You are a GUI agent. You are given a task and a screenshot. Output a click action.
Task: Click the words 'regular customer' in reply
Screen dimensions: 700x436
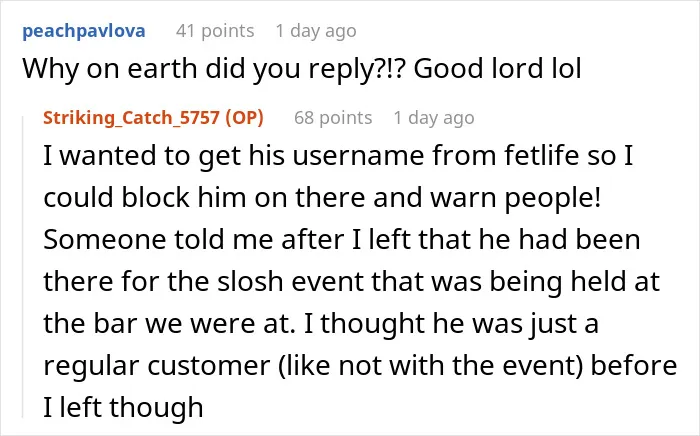(157, 365)
